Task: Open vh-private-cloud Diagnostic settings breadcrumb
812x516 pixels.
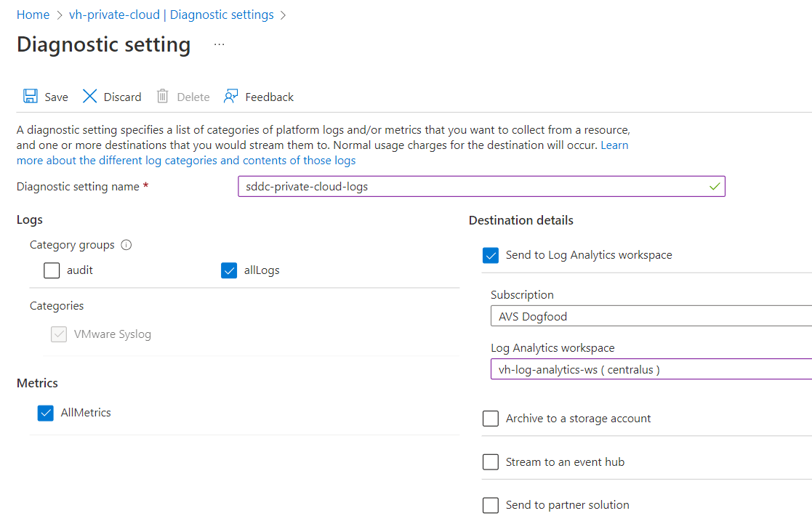Action: [x=172, y=15]
